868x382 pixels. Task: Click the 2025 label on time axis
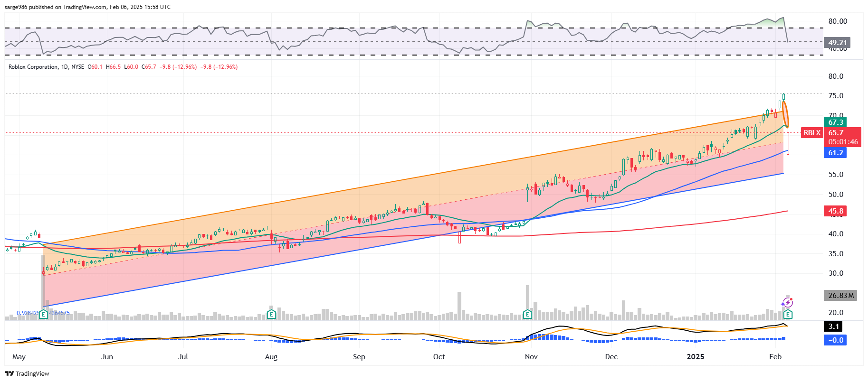point(696,357)
